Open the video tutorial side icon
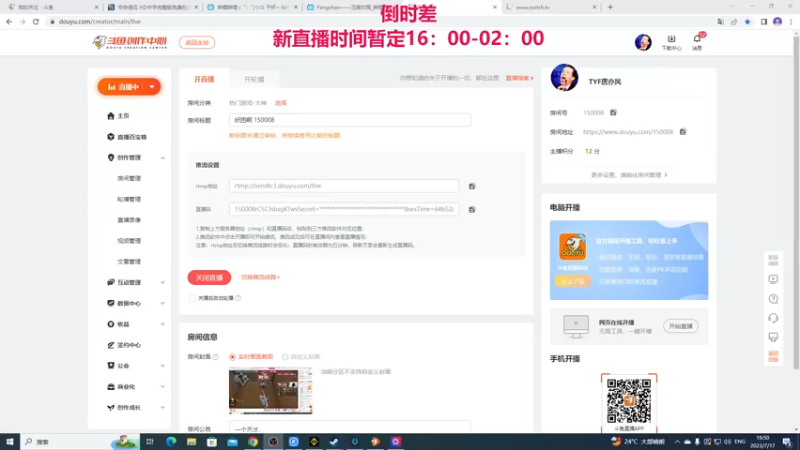800x450 pixels. [x=773, y=279]
